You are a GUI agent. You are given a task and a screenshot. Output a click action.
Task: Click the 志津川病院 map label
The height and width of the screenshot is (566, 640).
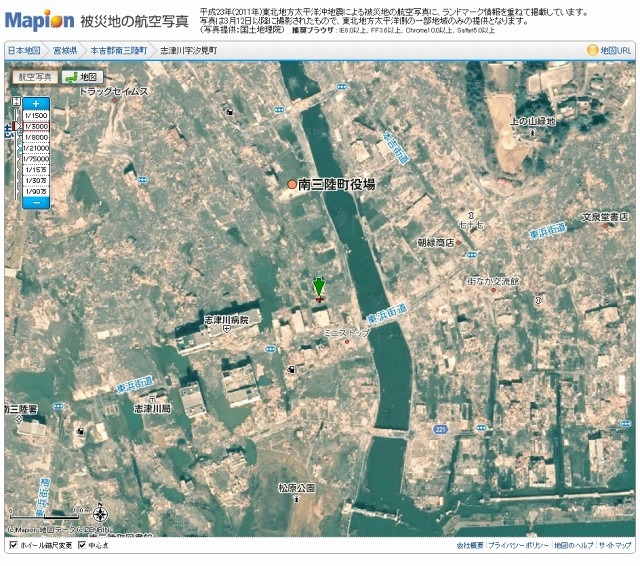pos(226,320)
